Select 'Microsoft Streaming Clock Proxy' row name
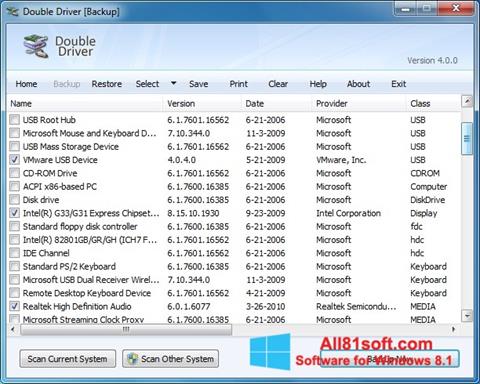Image resolution: width=480 pixels, height=384 pixels. click(x=83, y=319)
